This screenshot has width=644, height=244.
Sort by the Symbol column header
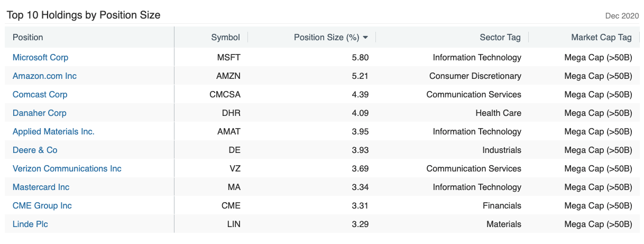(225, 37)
